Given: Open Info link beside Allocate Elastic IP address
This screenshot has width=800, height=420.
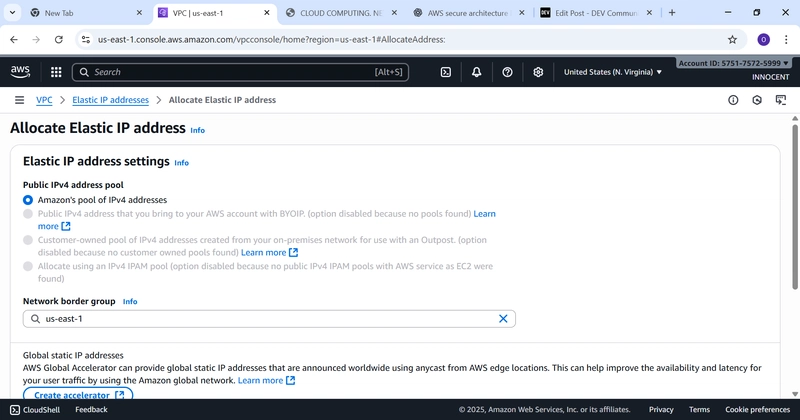Looking at the screenshot, I should point(197,130).
